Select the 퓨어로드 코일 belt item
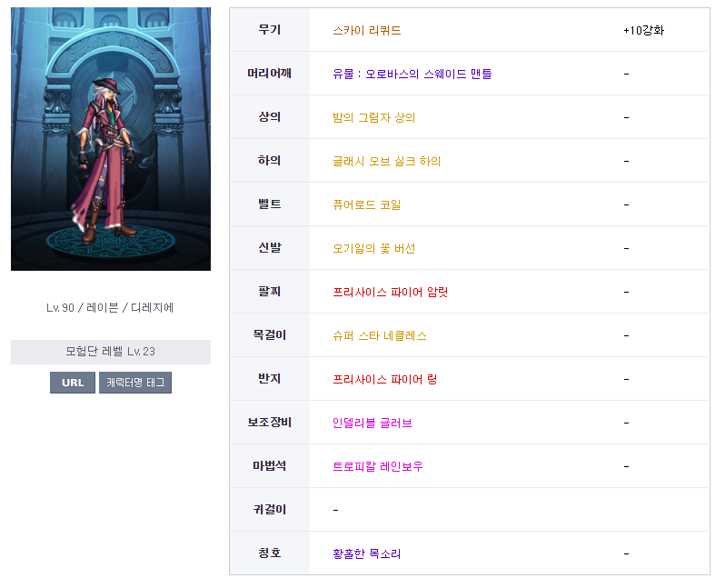The image size is (725, 588). 367,204
